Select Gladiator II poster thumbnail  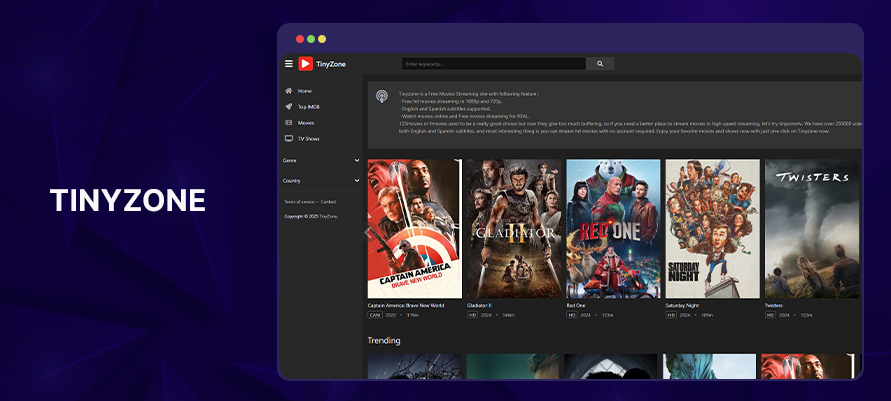point(514,228)
